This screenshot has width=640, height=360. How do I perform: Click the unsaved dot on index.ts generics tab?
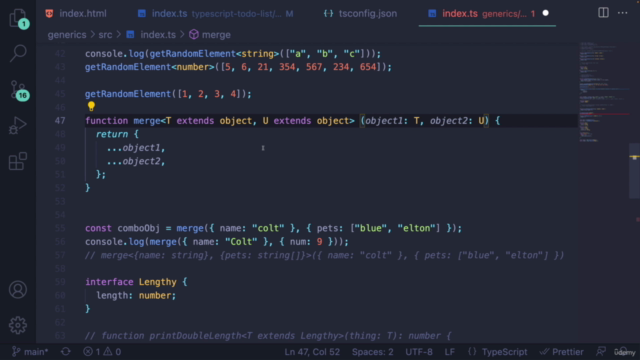pos(546,13)
